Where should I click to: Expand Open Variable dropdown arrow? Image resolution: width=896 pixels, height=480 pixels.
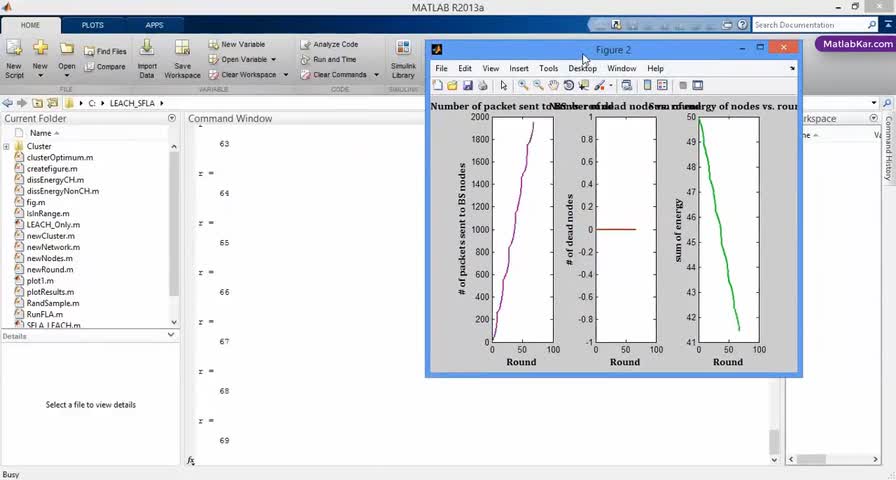pyautogui.click(x=273, y=59)
